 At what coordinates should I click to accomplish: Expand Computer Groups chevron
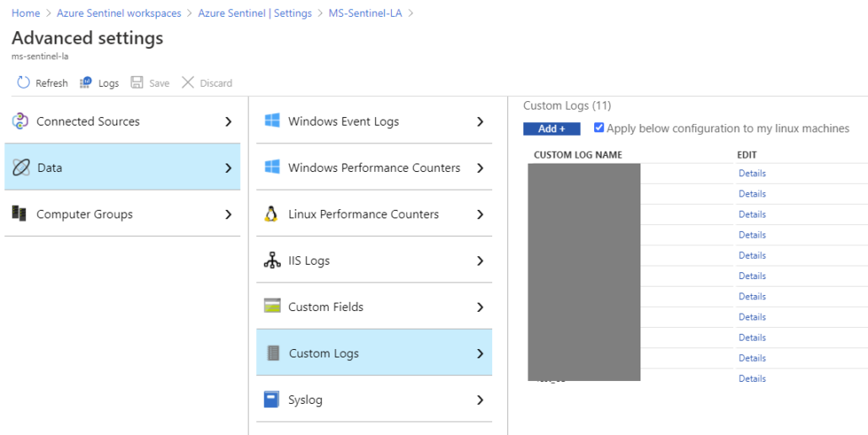click(x=228, y=214)
